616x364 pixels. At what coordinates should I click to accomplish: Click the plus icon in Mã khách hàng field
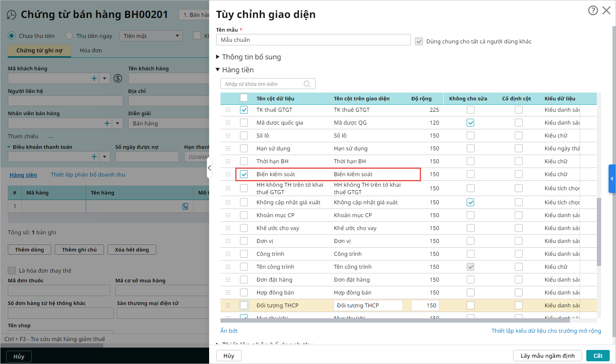pyautogui.click(x=94, y=79)
